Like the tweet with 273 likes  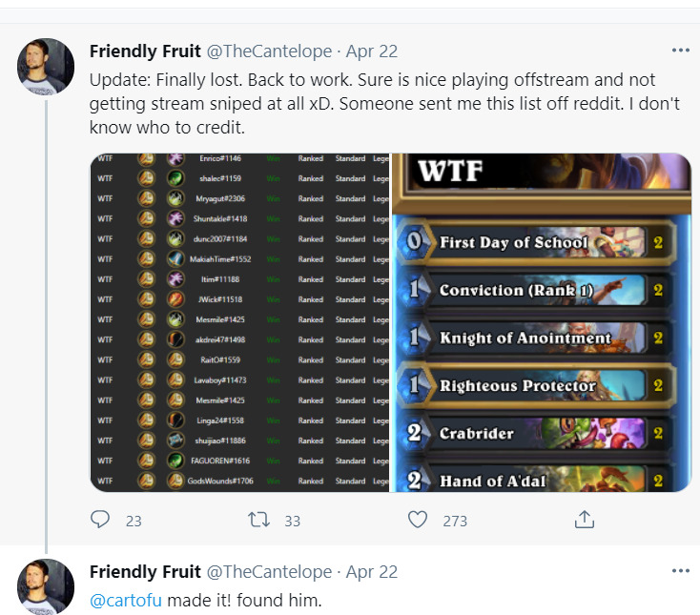[x=417, y=520]
